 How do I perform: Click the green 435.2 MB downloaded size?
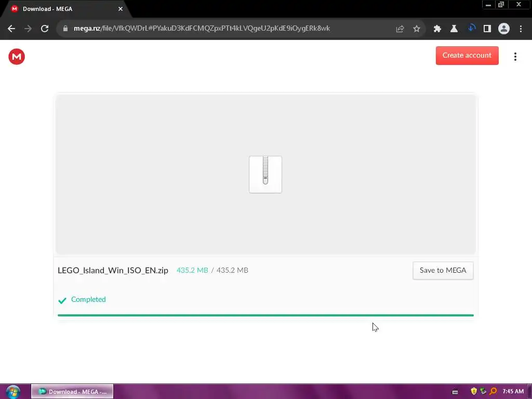pos(192,270)
